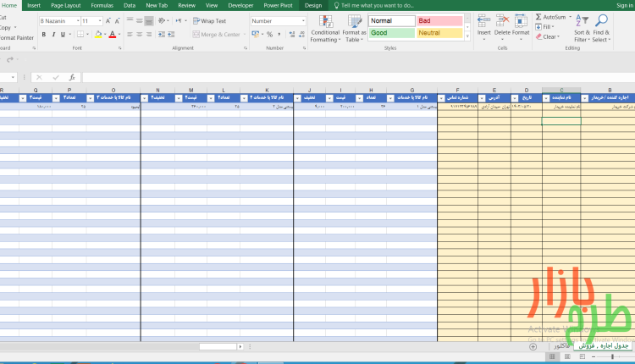Decrease indent
Screen dimensions: 635x364
pyautogui.click(x=162, y=35)
